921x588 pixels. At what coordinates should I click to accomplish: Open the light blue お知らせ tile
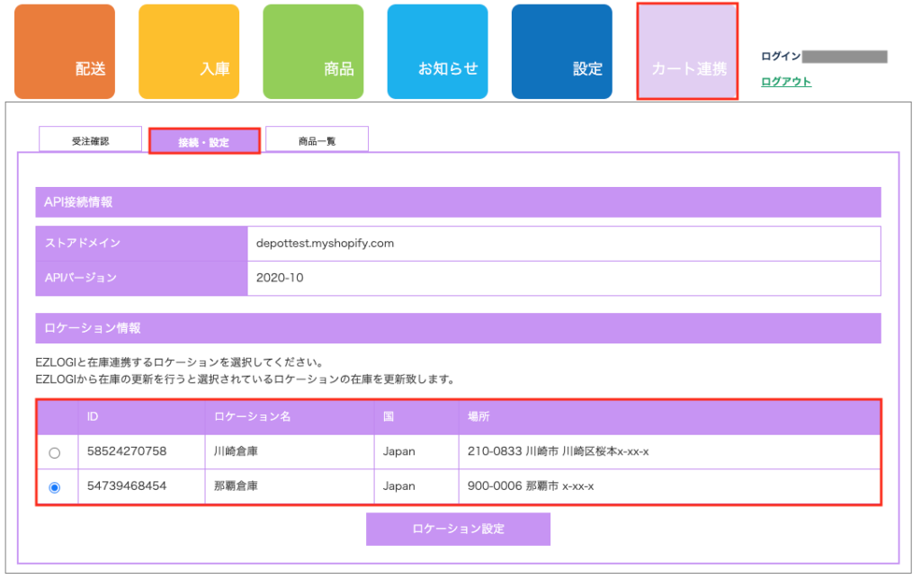[x=437, y=52]
